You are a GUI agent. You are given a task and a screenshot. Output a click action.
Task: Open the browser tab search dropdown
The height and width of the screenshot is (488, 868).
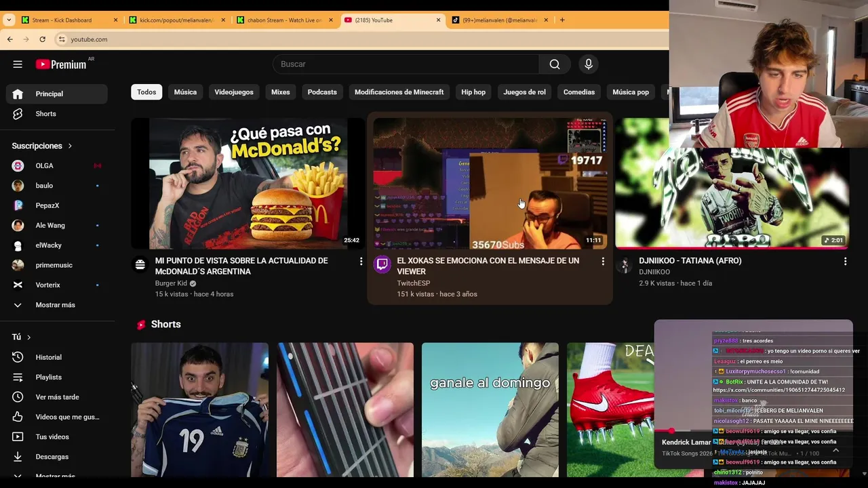[x=8, y=20]
